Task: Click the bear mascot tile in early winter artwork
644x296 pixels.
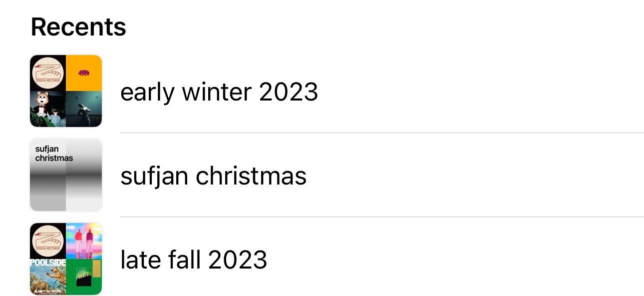Action: click(x=48, y=109)
